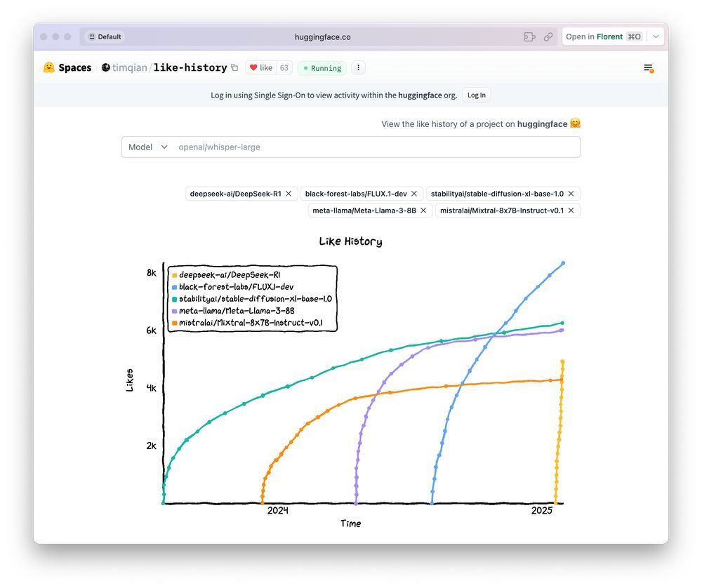Click the yellow DeepSeek-R1 legend swatch
The image size is (702, 588).
(x=175, y=275)
